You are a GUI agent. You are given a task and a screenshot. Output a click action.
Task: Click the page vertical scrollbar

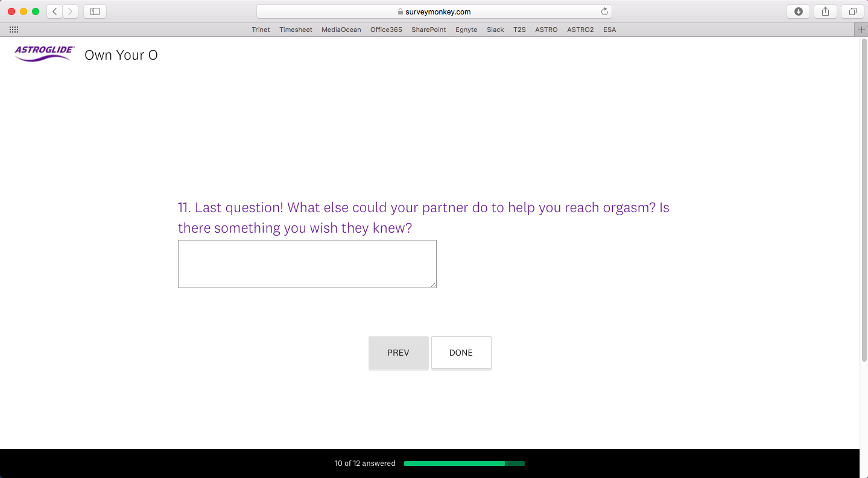coord(864,199)
